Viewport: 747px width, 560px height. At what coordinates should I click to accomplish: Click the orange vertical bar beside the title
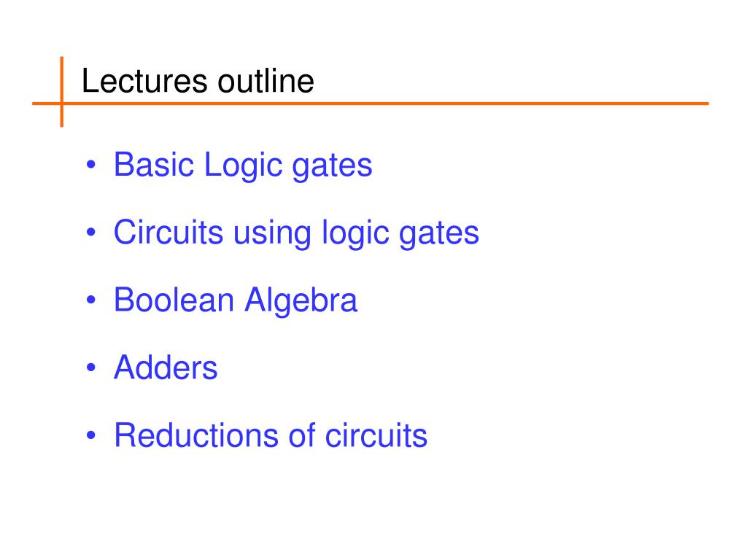[62, 91]
